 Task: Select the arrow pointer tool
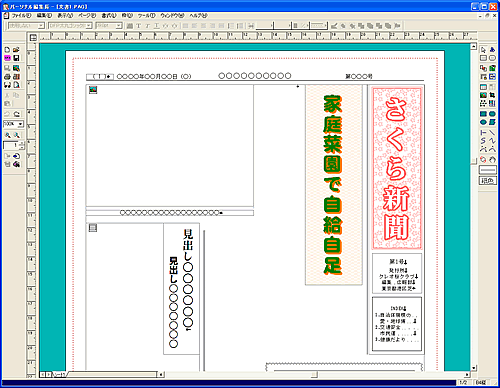coord(484,50)
